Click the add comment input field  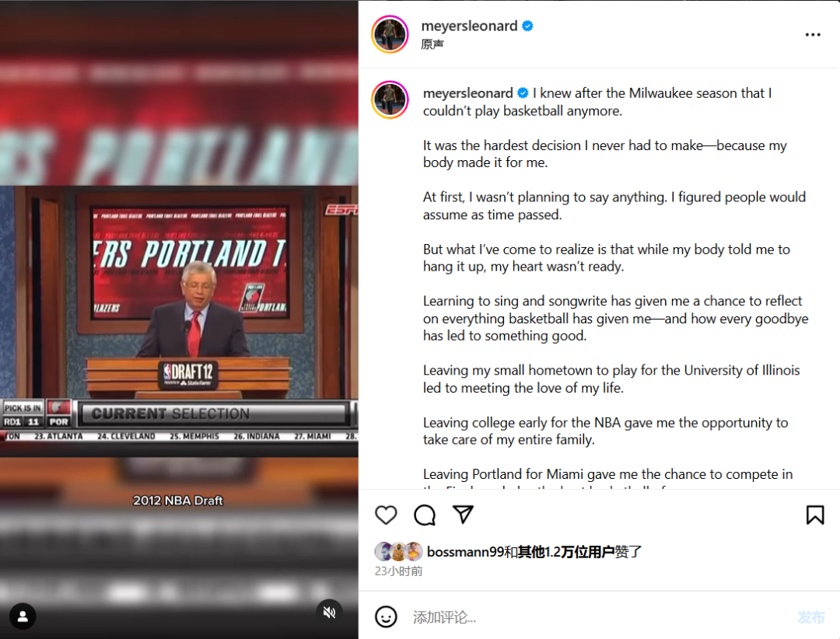click(x=600, y=617)
